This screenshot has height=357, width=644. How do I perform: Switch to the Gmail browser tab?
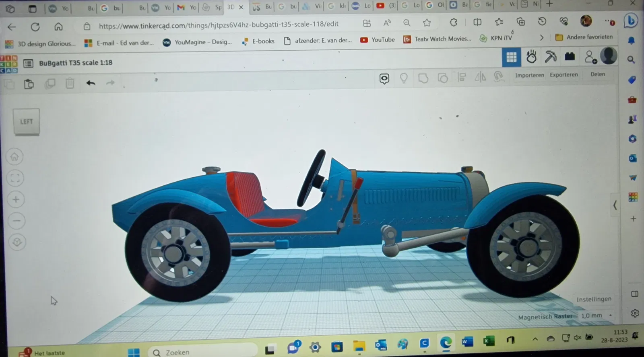click(x=186, y=8)
